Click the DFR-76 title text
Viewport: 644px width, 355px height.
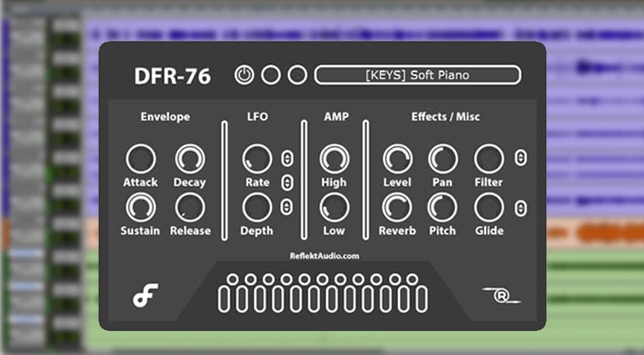(x=172, y=76)
